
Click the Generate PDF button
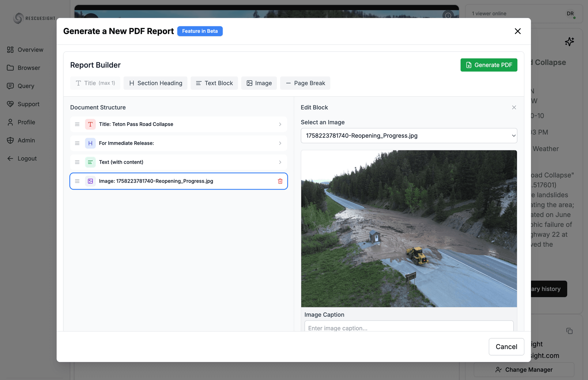point(488,65)
